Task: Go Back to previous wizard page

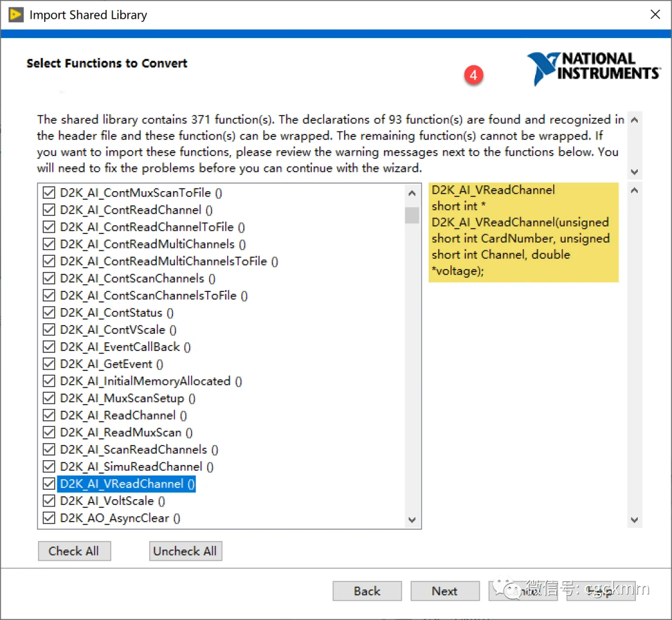Action: point(367,591)
